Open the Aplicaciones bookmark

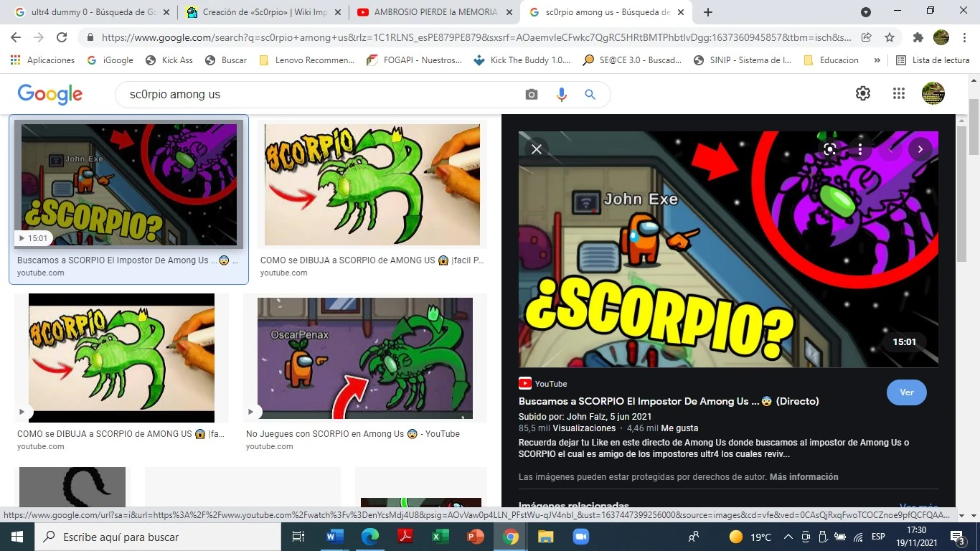pyautogui.click(x=42, y=60)
